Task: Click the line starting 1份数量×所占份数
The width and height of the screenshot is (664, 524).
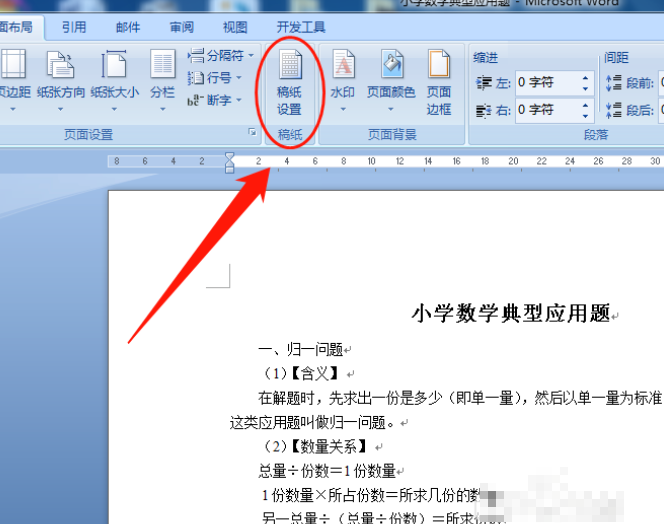Action: [x=371, y=495]
